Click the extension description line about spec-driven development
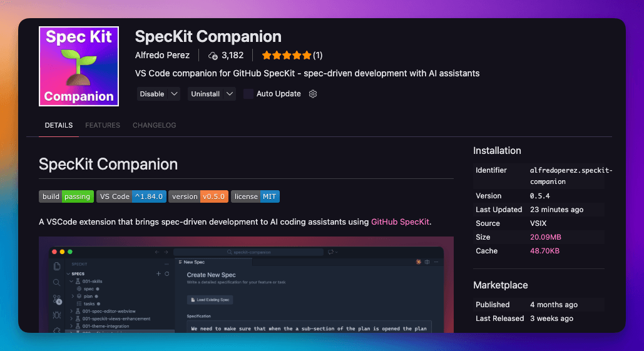The width and height of the screenshot is (644, 351). (307, 73)
